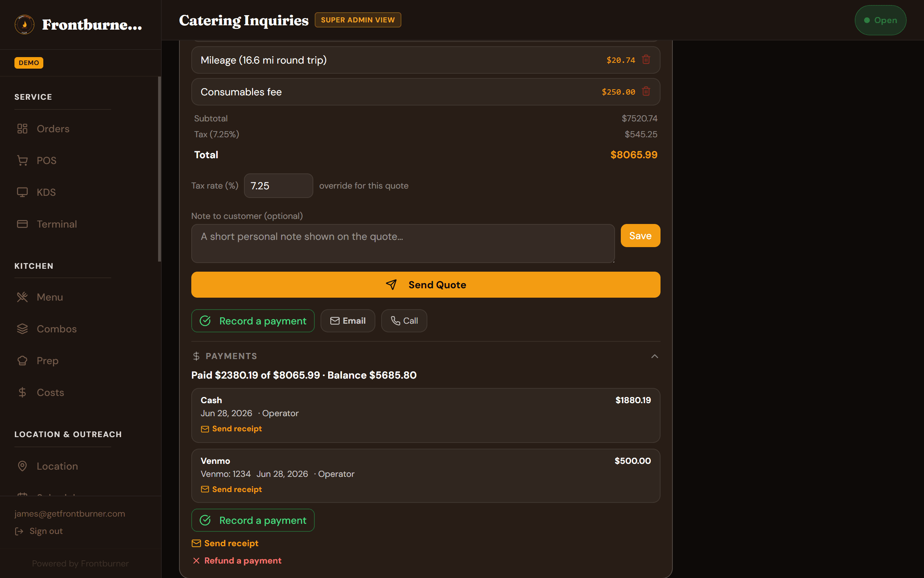This screenshot has width=924, height=578.
Task: Click the SUPER ADMIN VIEW badge
Action: [358, 20]
